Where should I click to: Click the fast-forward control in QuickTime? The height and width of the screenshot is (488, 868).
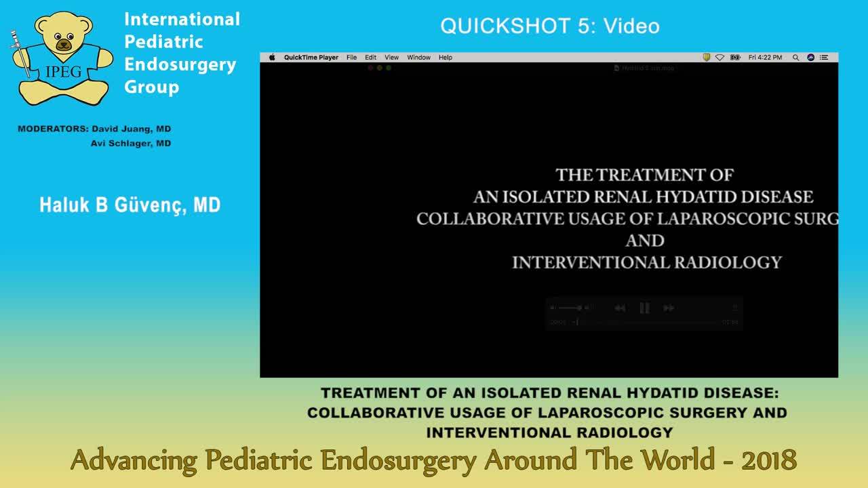point(669,308)
